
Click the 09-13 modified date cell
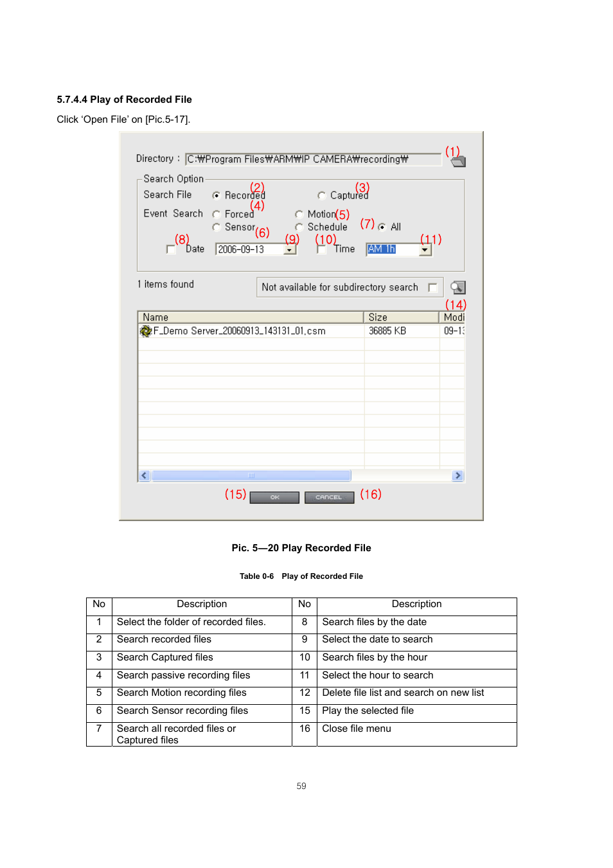point(454,331)
